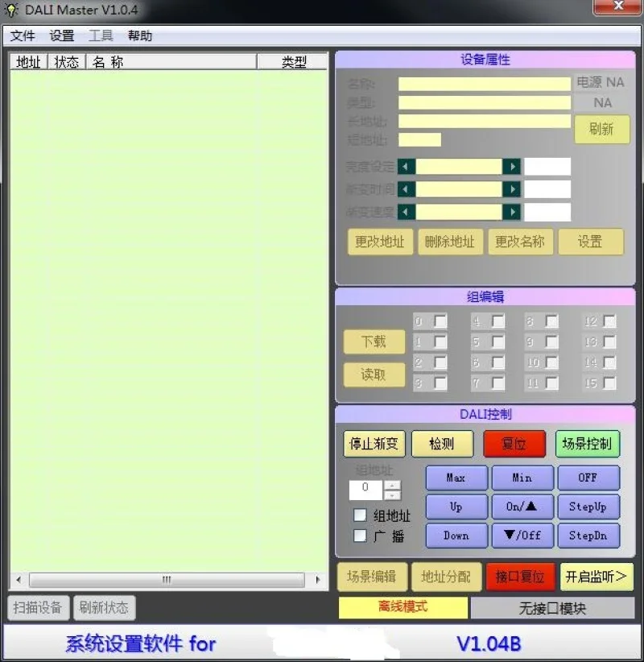The image size is (644, 662).
Task: Open the 文件 menu
Action: [23, 35]
